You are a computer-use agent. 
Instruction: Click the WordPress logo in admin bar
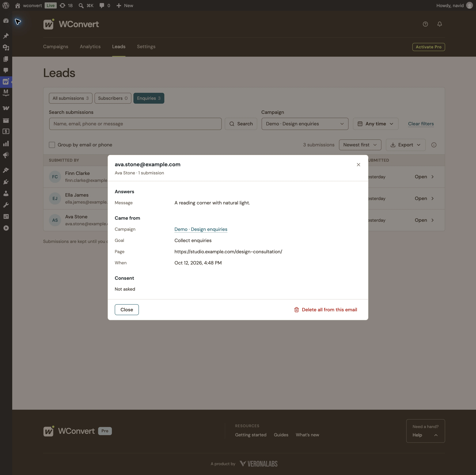pyautogui.click(x=6, y=5)
